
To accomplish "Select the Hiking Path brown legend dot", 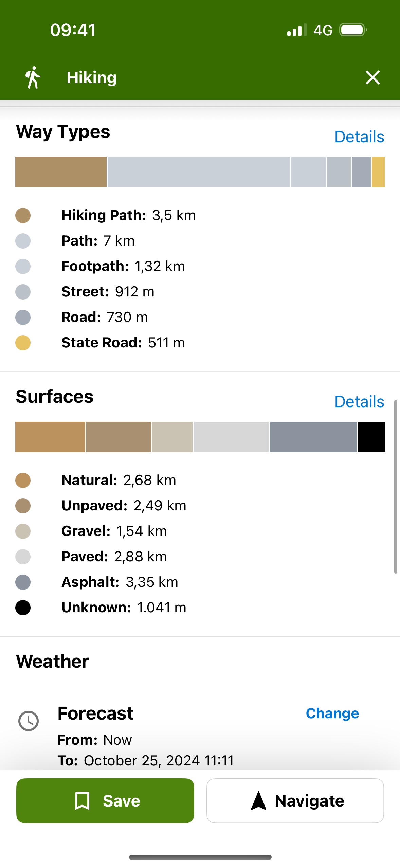I will tap(23, 215).
